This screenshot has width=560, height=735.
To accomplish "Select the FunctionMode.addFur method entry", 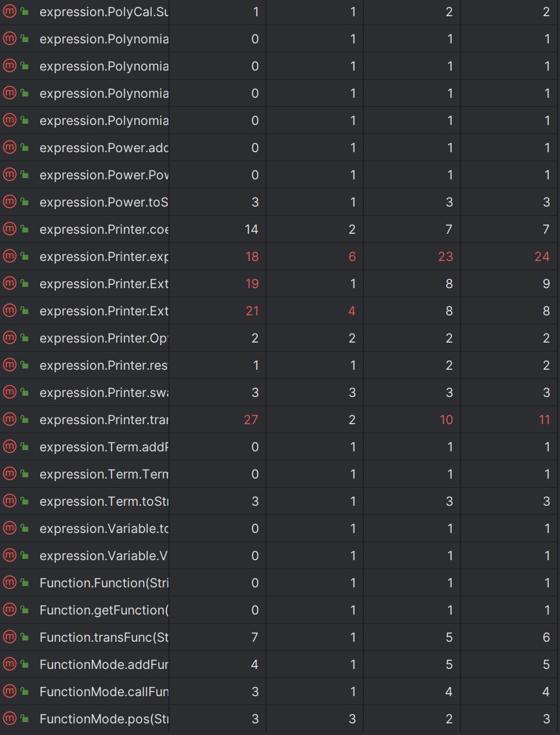I will pos(280,664).
